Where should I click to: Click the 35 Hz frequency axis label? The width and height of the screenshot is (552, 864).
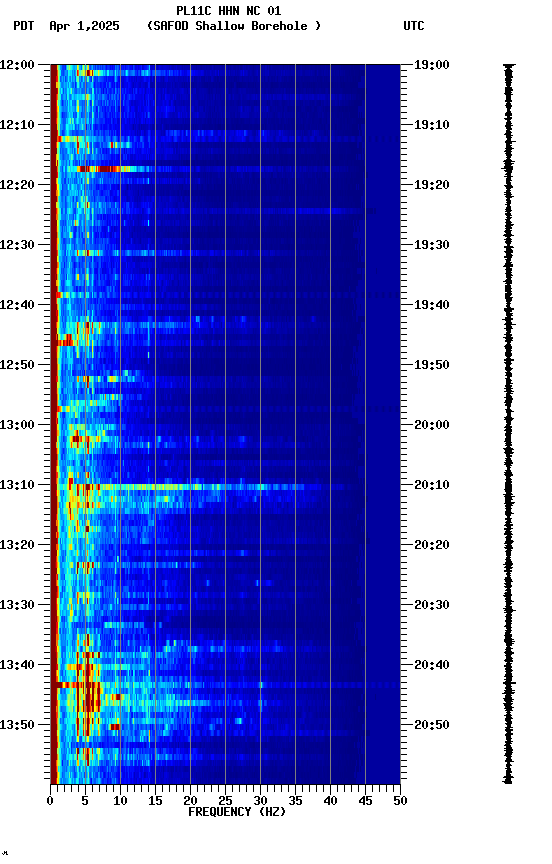click(295, 801)
